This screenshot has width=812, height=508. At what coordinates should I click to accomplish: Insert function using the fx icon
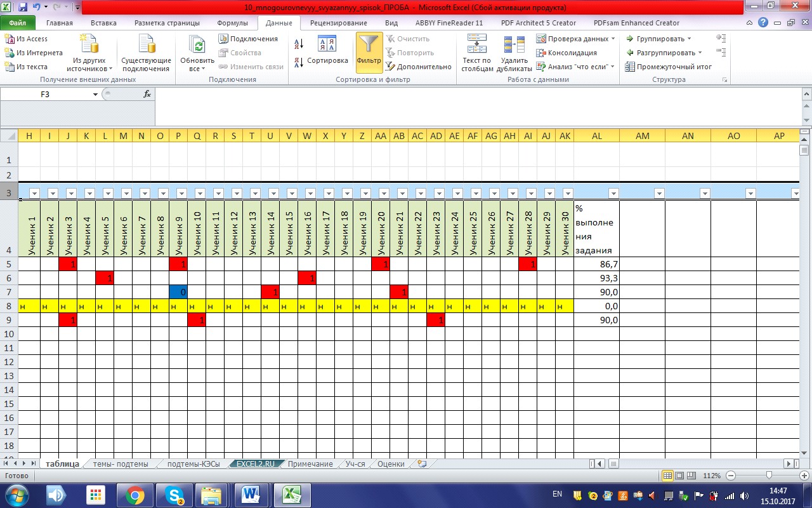tap(147, 94)
